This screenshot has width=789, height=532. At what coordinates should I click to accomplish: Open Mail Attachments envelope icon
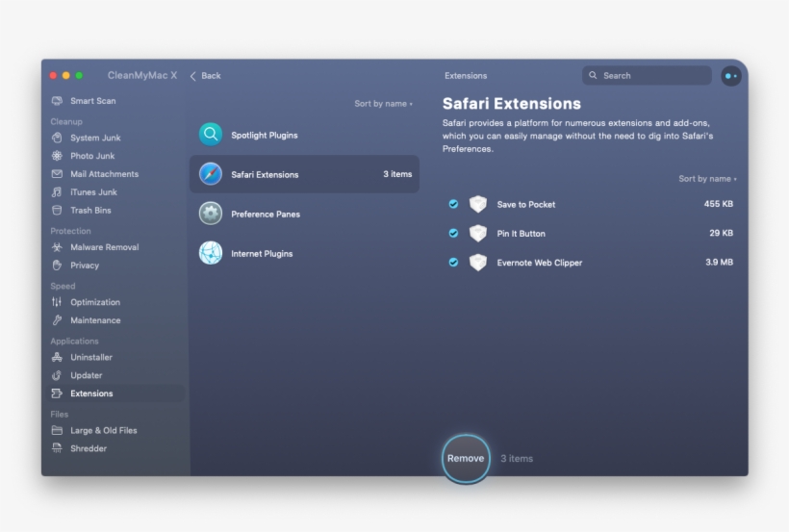coord(57,173)
